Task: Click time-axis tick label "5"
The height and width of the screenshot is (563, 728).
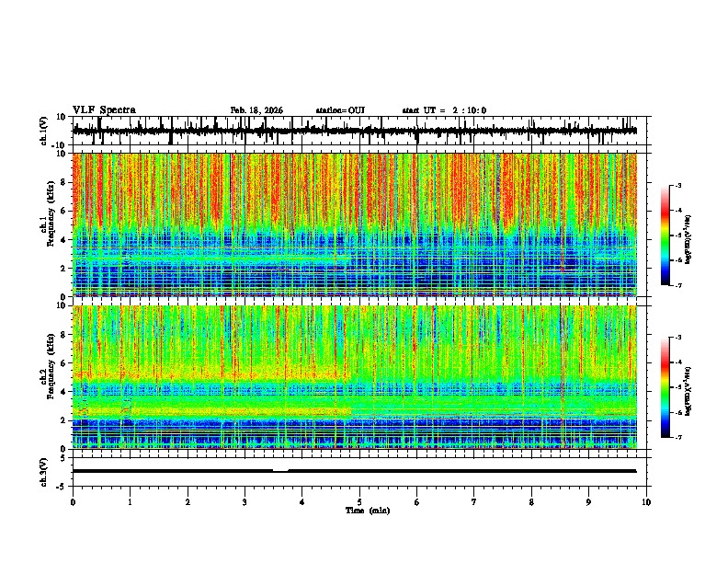Action: (359, 502)
